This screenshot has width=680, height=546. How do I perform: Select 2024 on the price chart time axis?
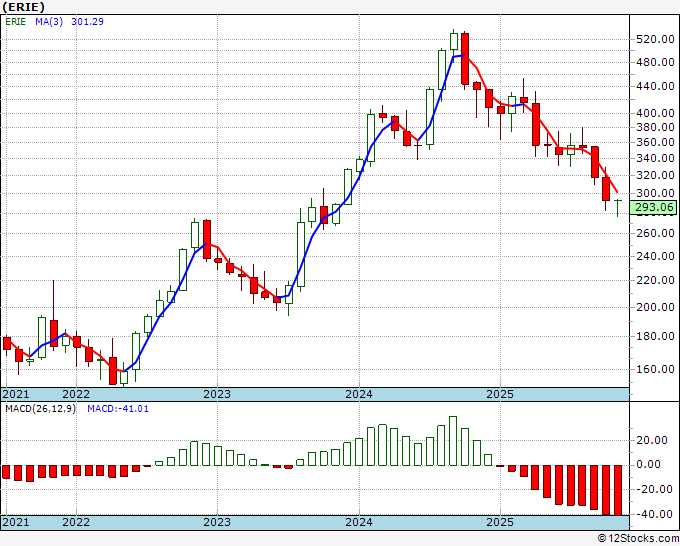[359, 394]
